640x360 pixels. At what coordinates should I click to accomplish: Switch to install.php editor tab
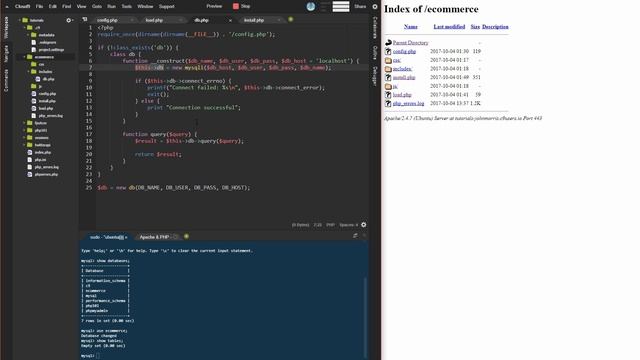[x=253, y=20]
